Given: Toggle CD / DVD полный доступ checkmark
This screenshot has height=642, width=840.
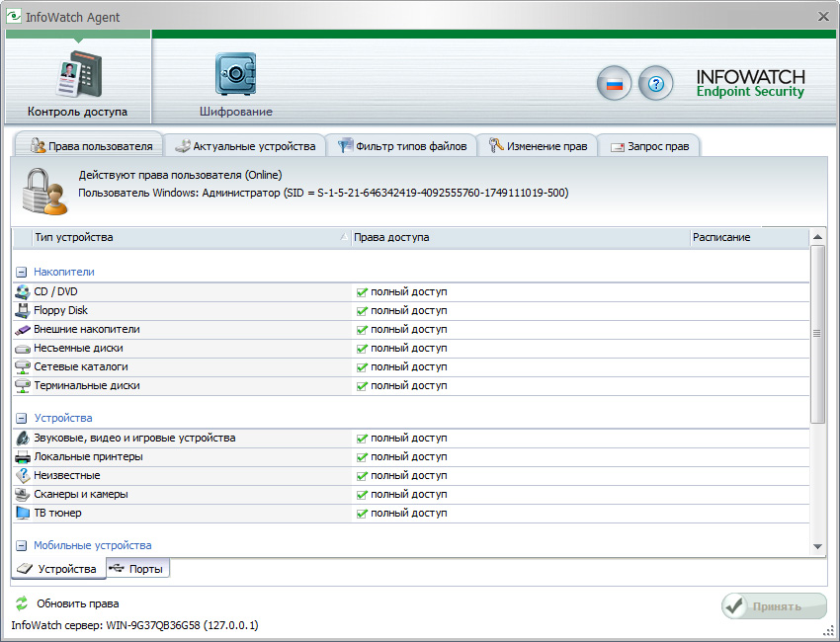Looking at the screenshot, I should coord(362,292).
